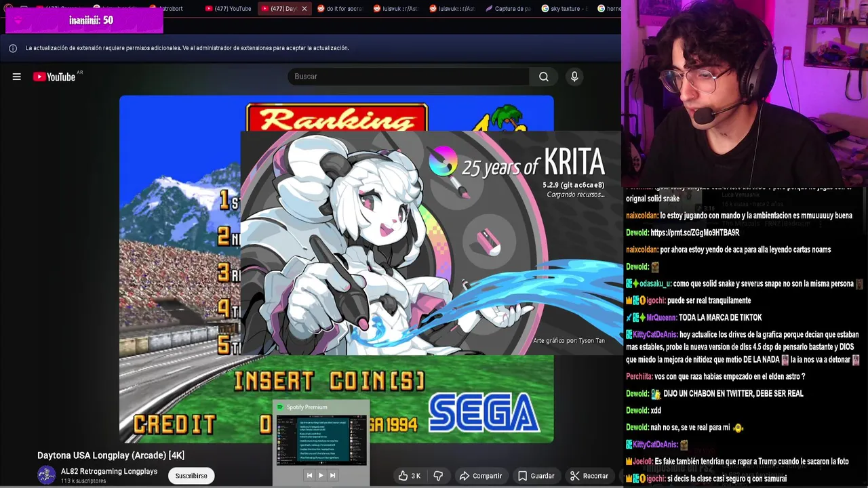This screenshot has width=868, height=488.
Task: Click username KittyCatDeAnis on dlss message
Action: pos(655,334)
